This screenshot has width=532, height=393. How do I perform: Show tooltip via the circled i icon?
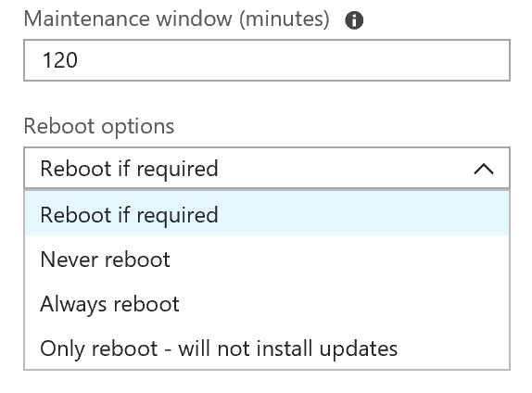point(354,20)
